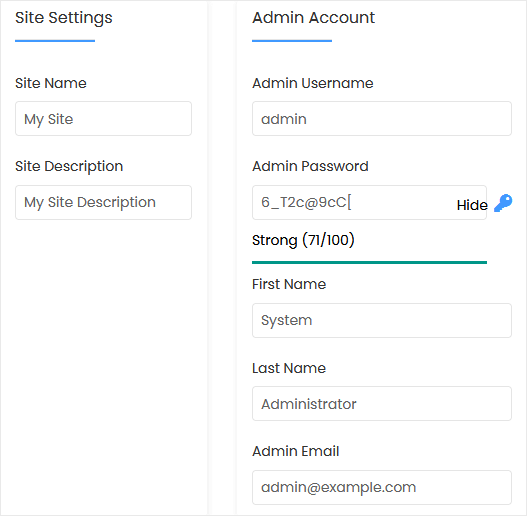Image resolution: width=527 pixels, height=516 pixels.
Task: Click the Admin Username label
Action: pos(313,83)
